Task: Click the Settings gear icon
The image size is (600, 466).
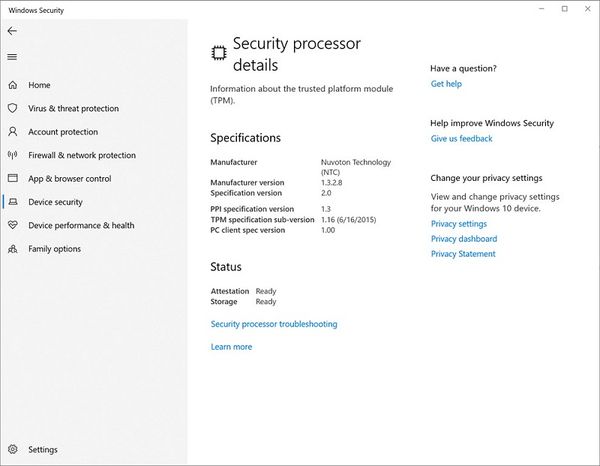Action: [x=12, y=450]
